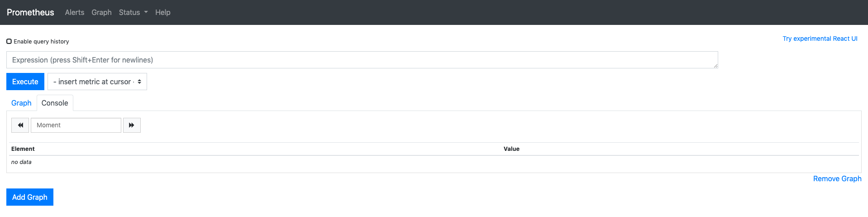Select the Console tab
The width and height of the screenshot is (868, 217).
click(x=55, y=103)
